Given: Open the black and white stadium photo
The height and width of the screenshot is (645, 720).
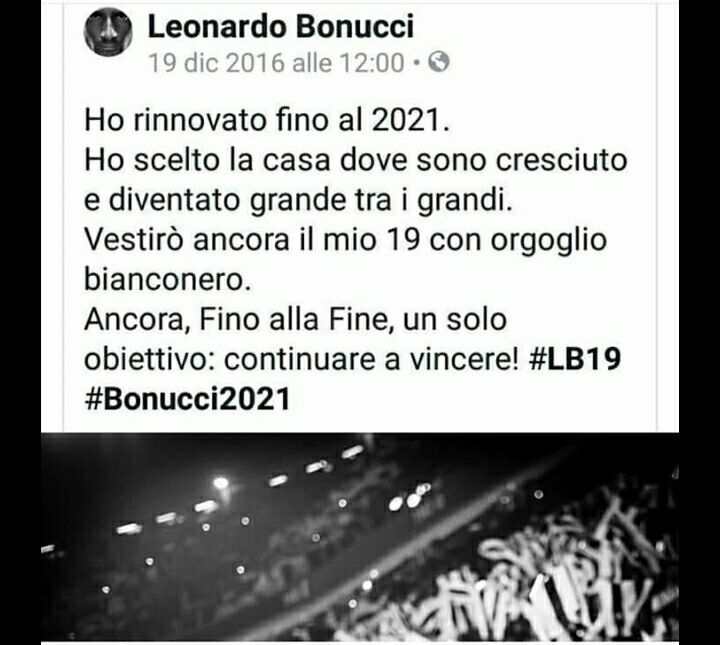Looking at the screenshot, I should pyautogui.click(x=360, y=537).
